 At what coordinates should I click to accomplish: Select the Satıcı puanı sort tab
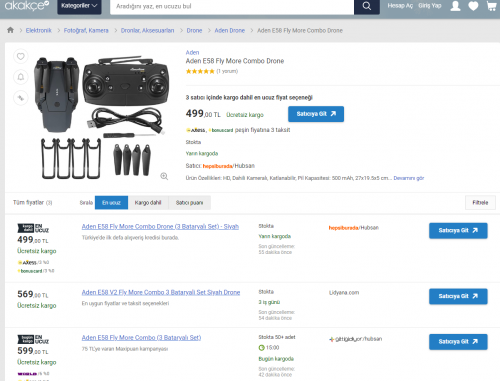189,203
